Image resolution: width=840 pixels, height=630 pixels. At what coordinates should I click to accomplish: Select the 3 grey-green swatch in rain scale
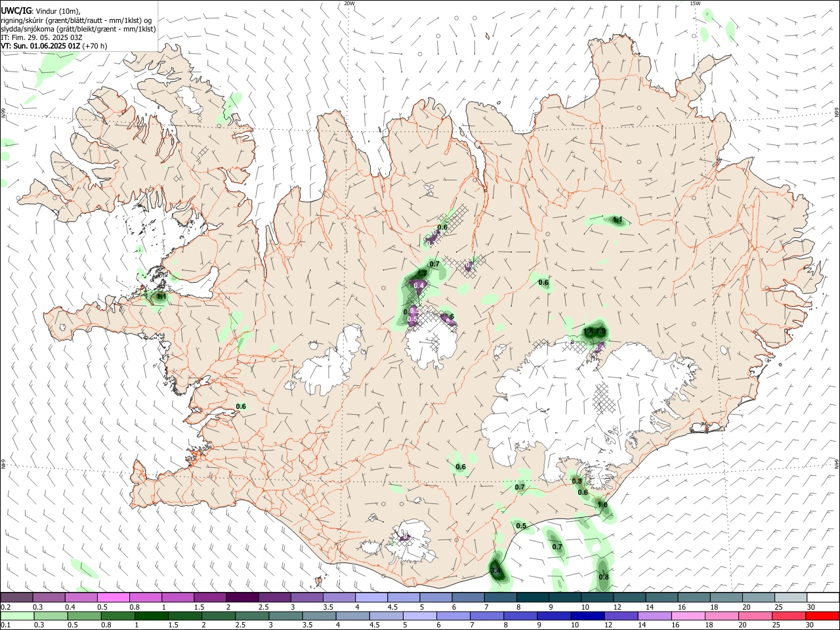pos(285,616)
